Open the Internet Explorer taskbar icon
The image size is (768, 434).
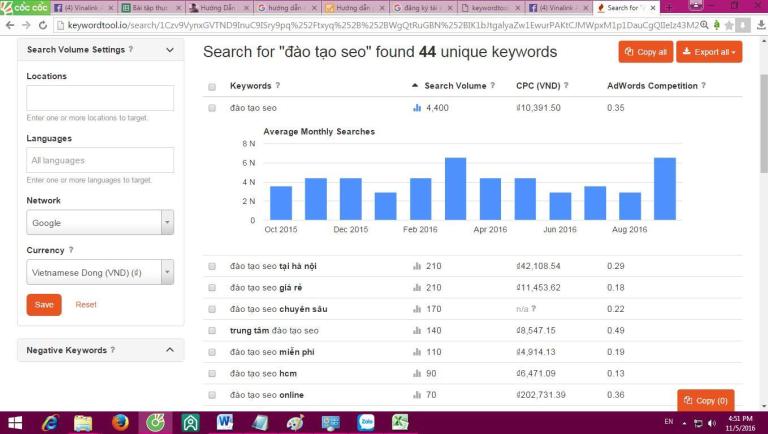click(49, 423)
